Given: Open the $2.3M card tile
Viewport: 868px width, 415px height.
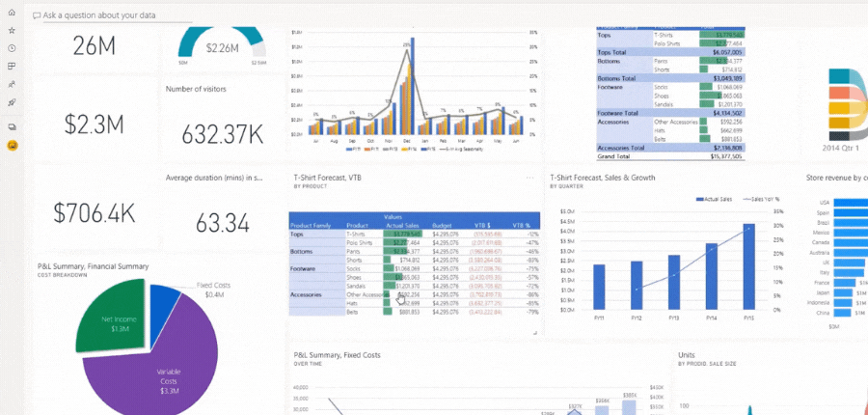Looking at the screenshot, I should tap(95, 124).
